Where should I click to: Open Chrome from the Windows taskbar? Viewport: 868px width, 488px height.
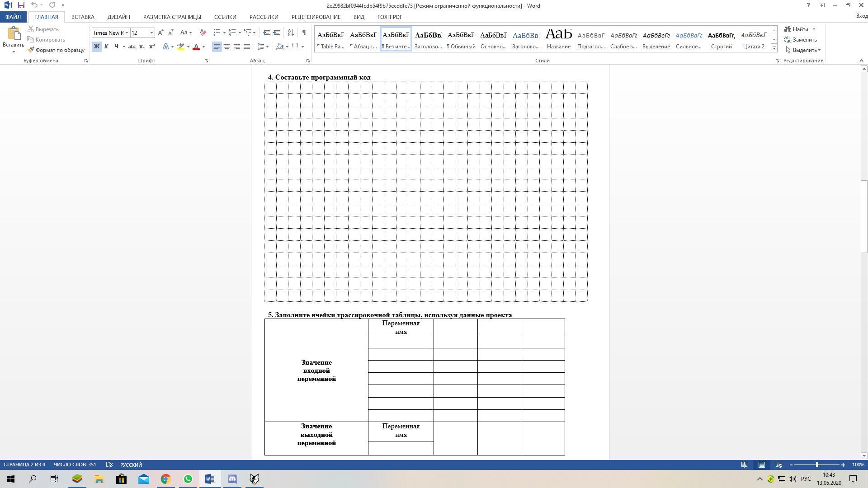click(x=165, y=479)
